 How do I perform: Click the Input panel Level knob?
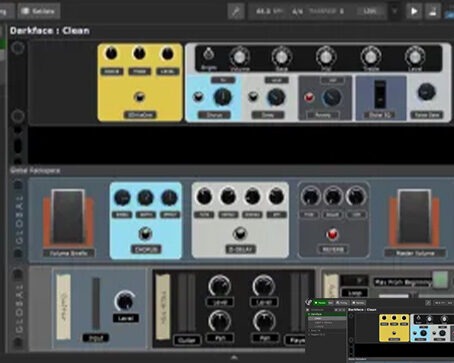(125, 301)
